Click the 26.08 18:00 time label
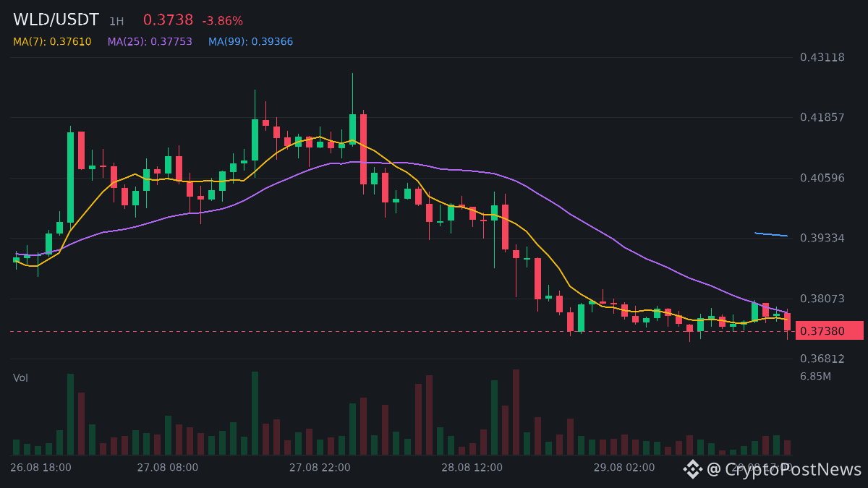Image resolution: width=868 pixels, height=488 pixels. (x=41, y=468)
